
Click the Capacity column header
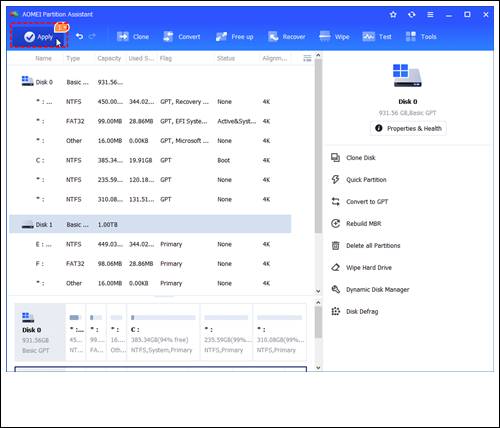coord(109,58)
